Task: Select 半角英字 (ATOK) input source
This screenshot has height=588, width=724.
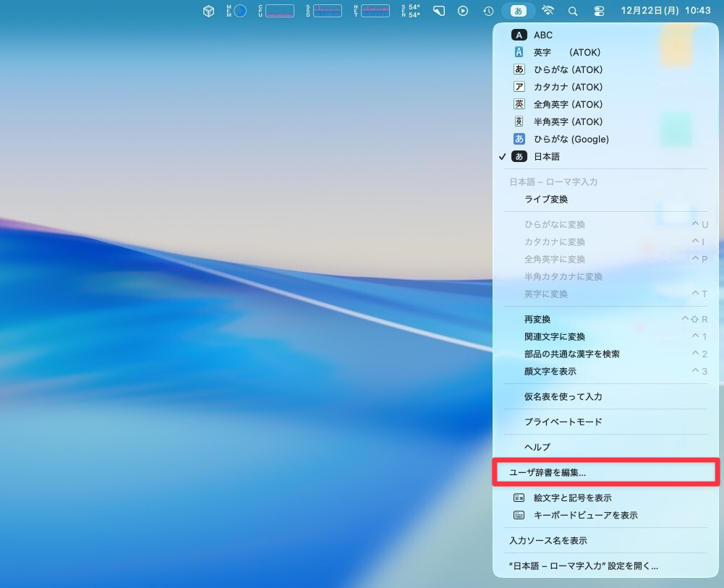Action: 606,122
